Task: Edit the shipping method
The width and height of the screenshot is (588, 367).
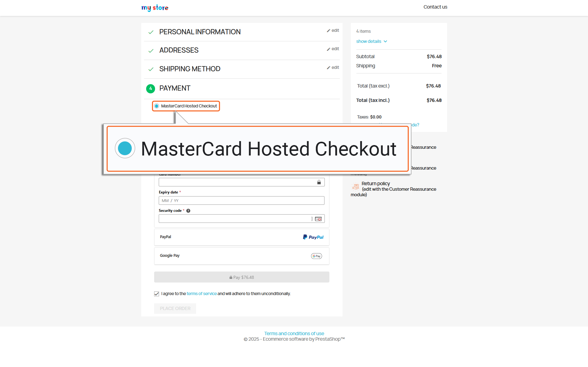Action: (x=333, y=68)
